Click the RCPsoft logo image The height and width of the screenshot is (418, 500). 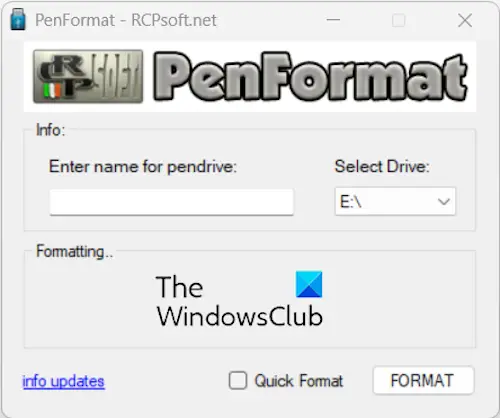88,76
